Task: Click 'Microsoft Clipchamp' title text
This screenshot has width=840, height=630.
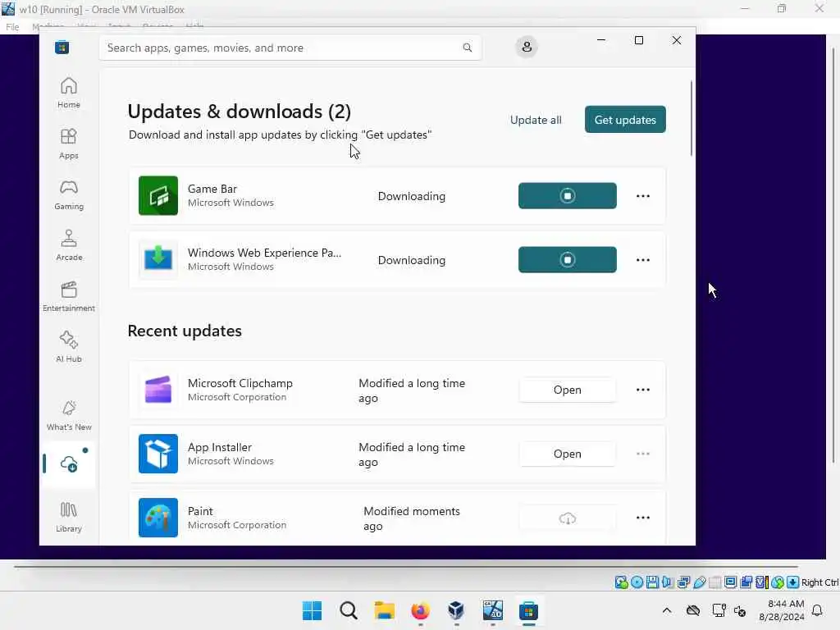Action: [x=240, y=384]
